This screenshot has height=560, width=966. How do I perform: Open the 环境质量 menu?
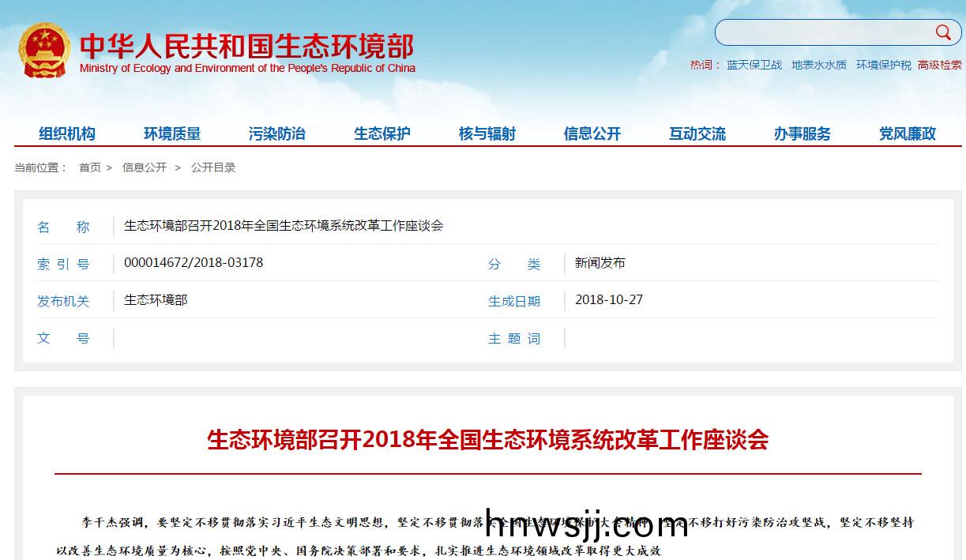click(x=172, y=133)
